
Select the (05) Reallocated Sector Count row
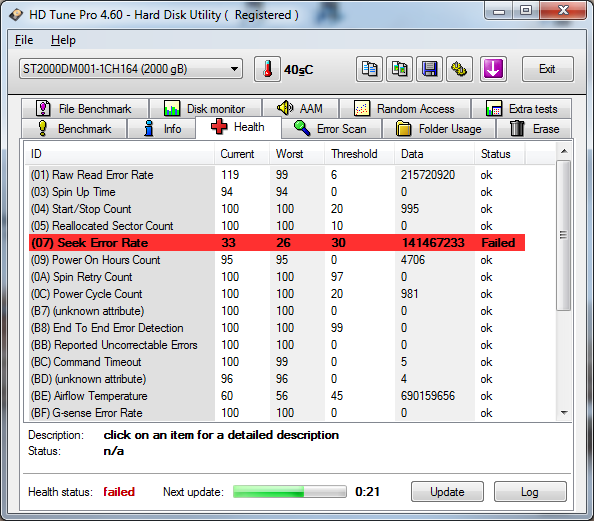click(x=277, y=226)
